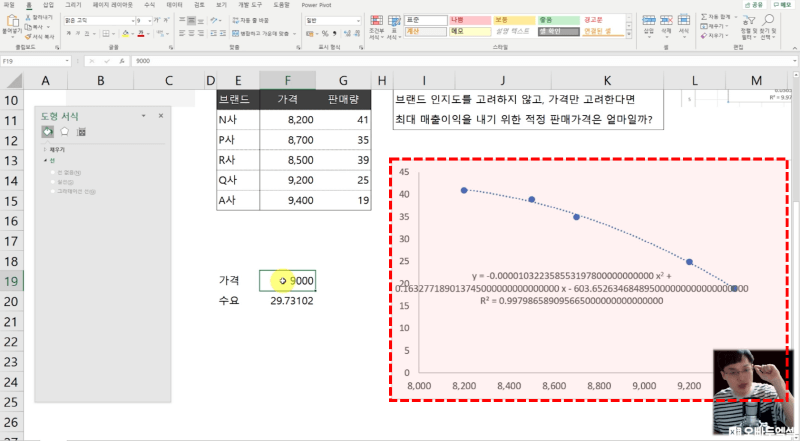Screen dimensions: 800x441
Task: Toggle bold (가) formatting
Action: pyautogui.click(x=69, y=34)
